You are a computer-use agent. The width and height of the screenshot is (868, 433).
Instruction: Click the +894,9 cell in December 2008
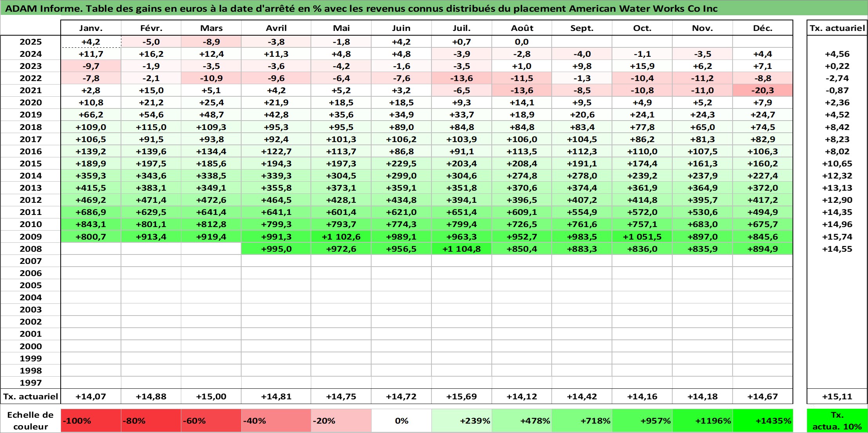(x=763, y=249)
